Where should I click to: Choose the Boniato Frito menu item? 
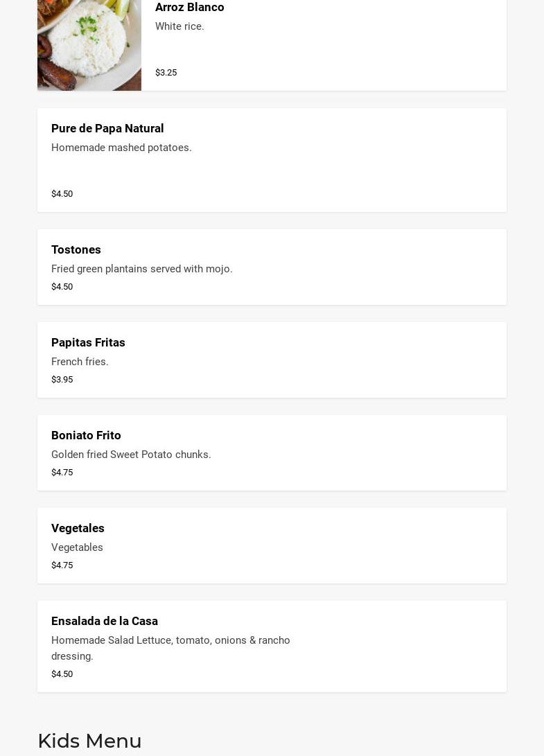tap(86, 435)
